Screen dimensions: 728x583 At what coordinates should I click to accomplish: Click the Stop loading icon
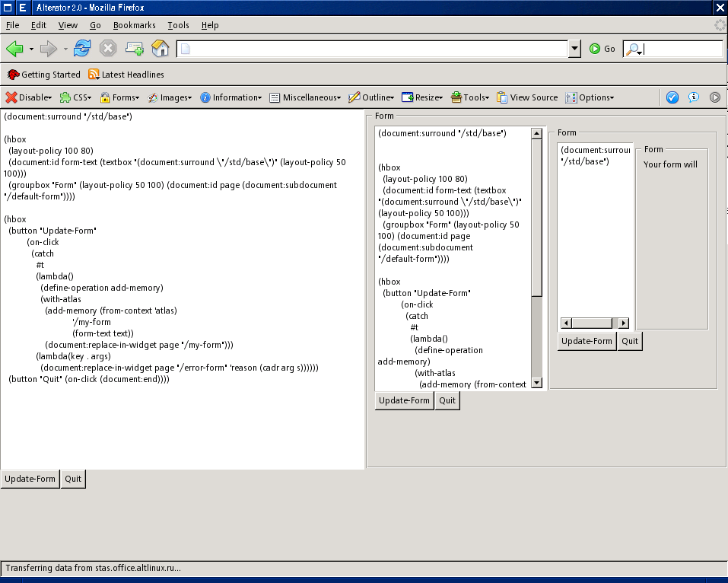tap(108, 49)
